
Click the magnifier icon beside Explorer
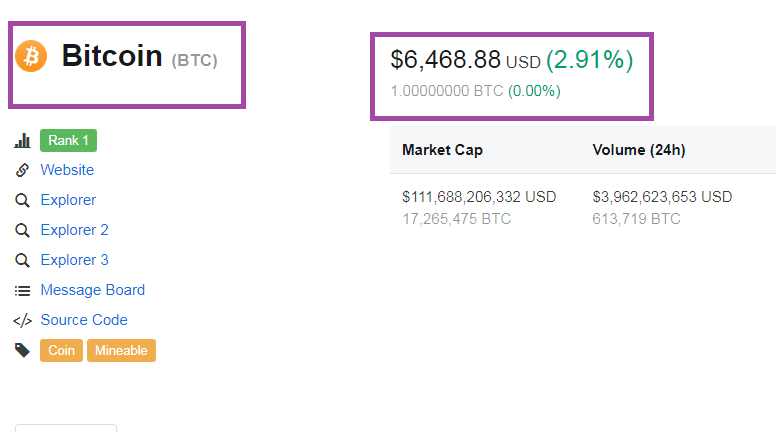click(x=22, y=201)
